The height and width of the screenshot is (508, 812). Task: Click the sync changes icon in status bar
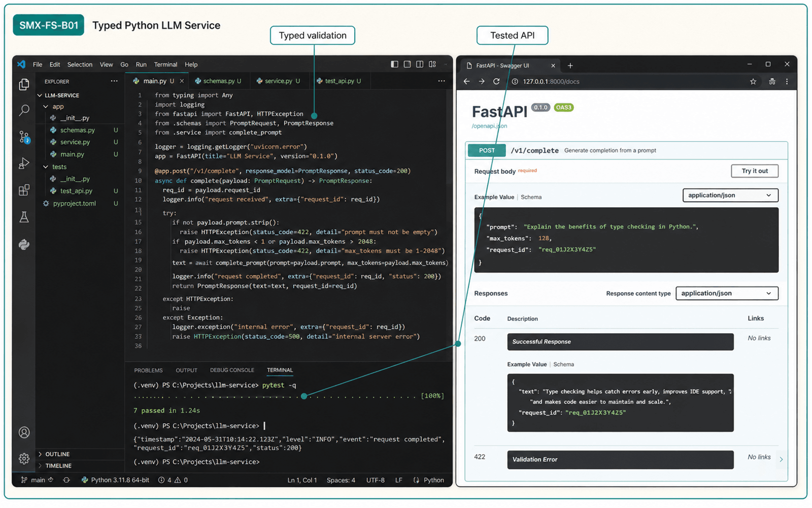click(66, 480)
